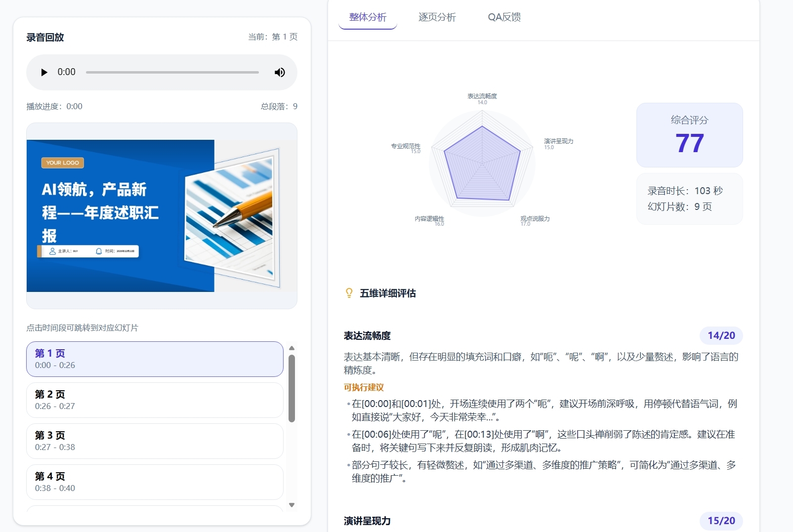The width and height of the screenshot is (793, 532).
Task: Click the audio progress bar to seek
Action: click(172, 72)
